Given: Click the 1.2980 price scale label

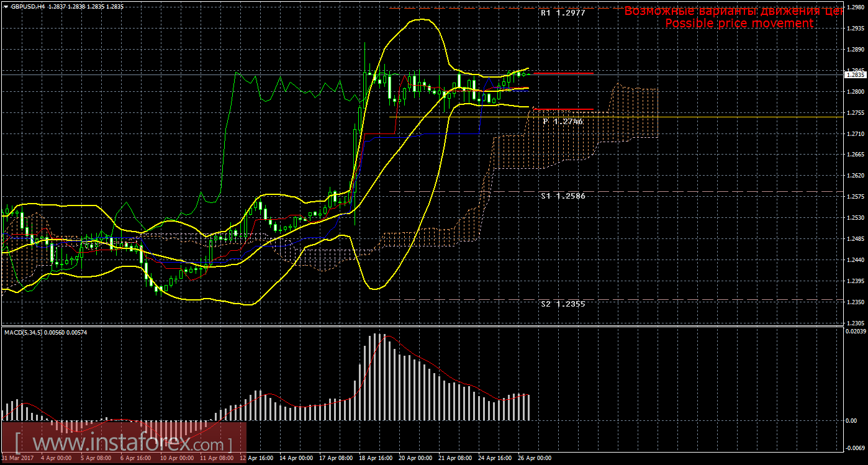Looking at the screenshot, I should point(854,7).
